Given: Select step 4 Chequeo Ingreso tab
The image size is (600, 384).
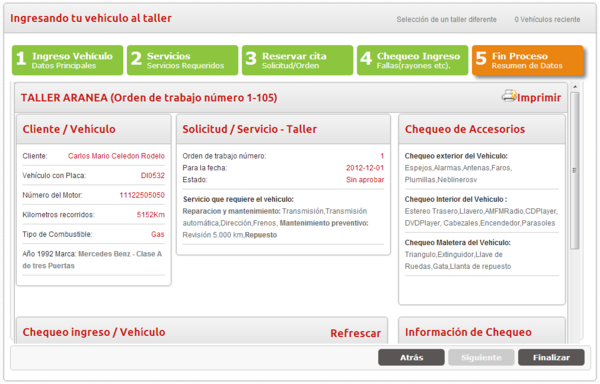Looking at the screenshot, I should click(x=412, y=60).
